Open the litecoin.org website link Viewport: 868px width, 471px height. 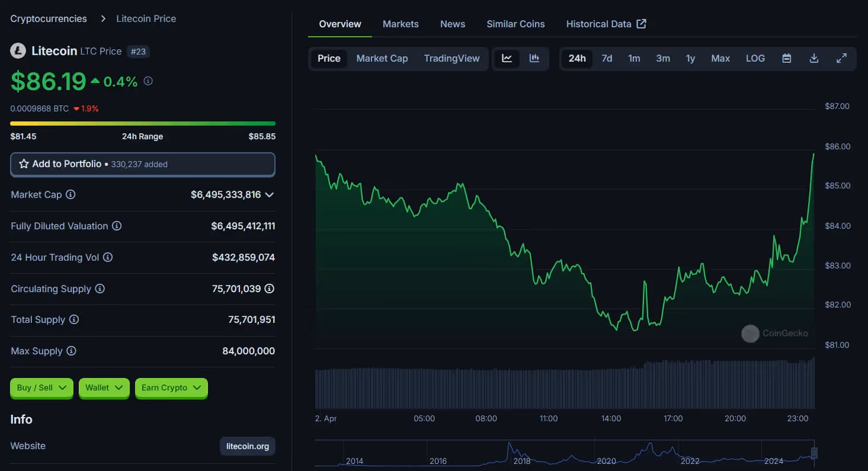(x=248, y=446)
